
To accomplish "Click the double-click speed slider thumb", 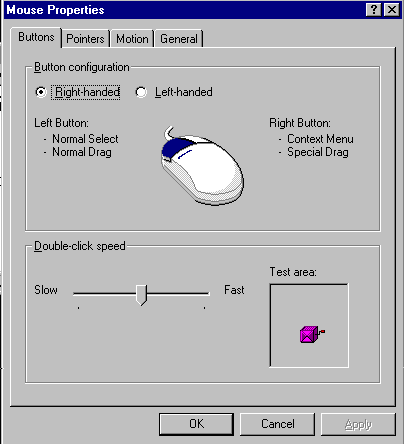I will (142, 295).
